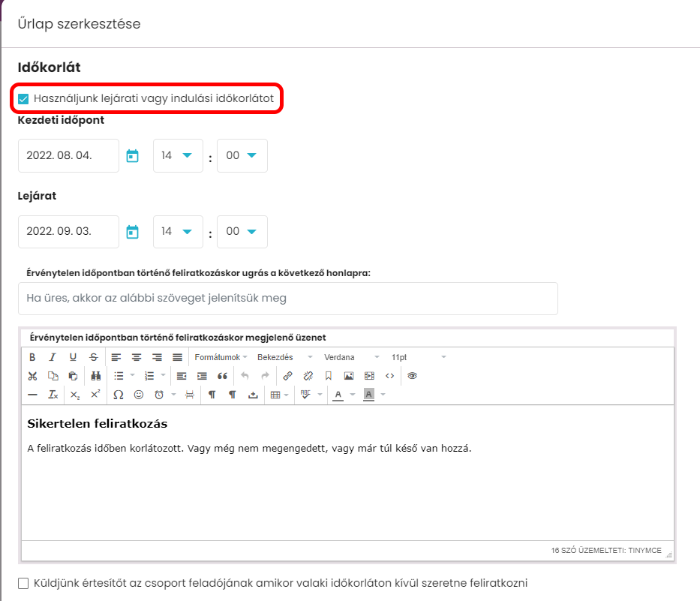This screenshot has height=601, width=700.
Task: Click the blockquote icon
Action: (222, 376)
